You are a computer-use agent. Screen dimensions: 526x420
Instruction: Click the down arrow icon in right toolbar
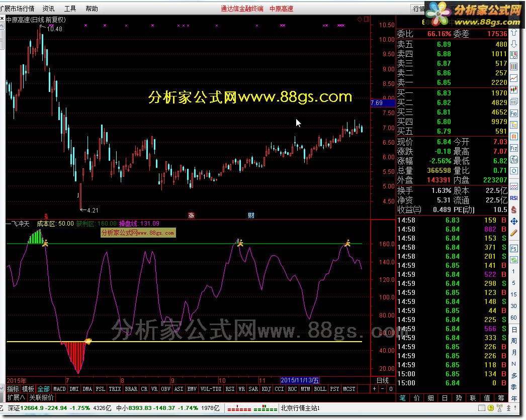[x=513, y=44]
